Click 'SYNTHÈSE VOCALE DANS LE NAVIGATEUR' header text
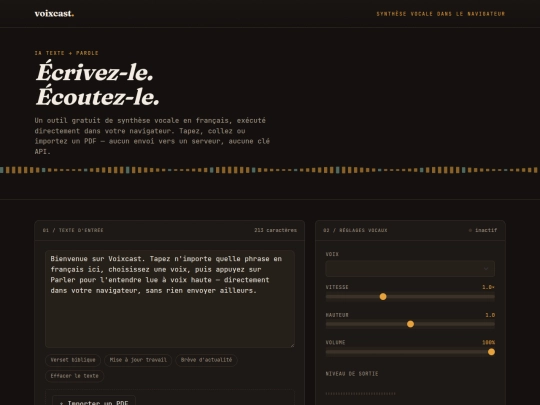 (x=440, y=14)
